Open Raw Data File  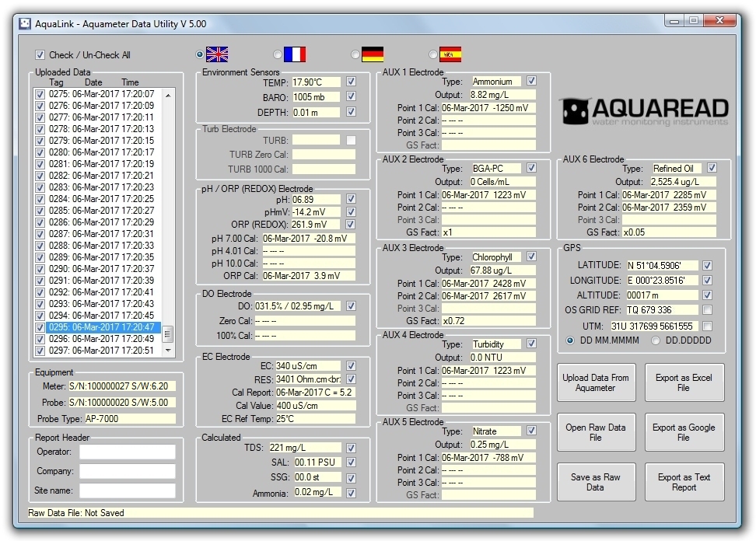tap(595, 433)
